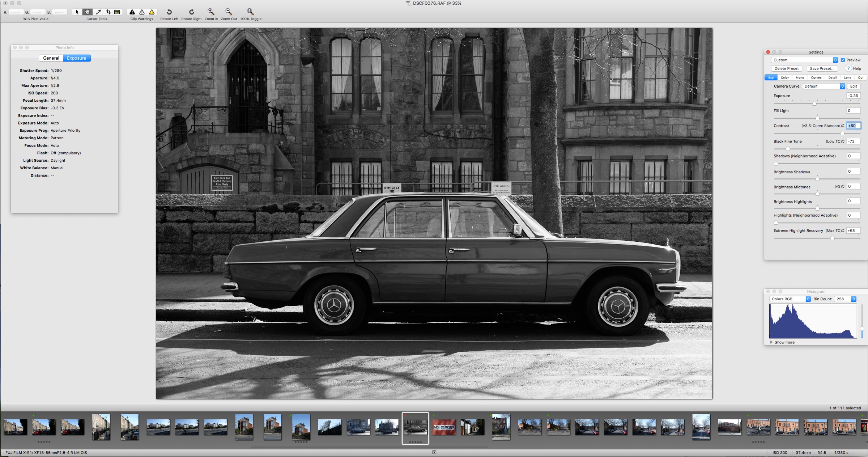
Task: Open Contrast v3 S-Curve Standard selector
Action: 823,126
